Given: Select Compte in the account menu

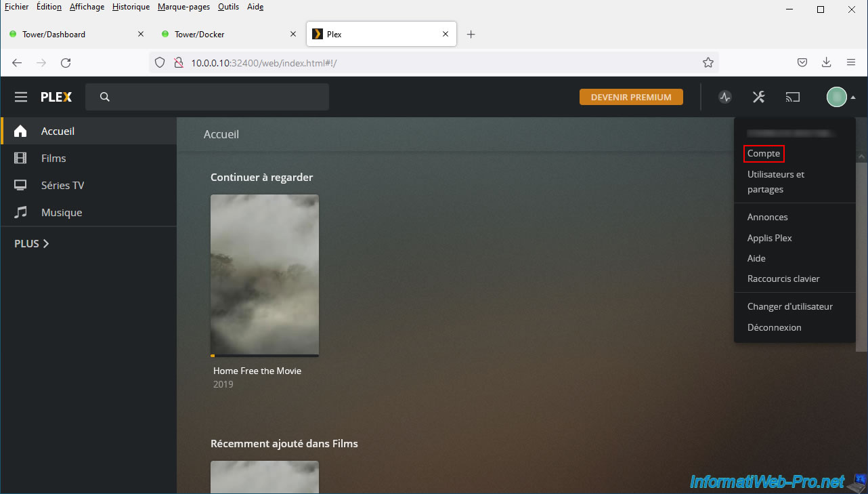Looking at the screenshot, I should tap(764, 154).
